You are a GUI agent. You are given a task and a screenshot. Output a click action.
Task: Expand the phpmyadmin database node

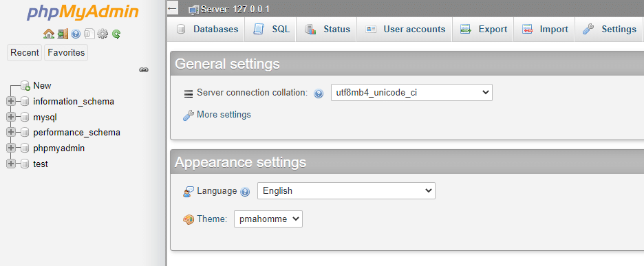11,148
